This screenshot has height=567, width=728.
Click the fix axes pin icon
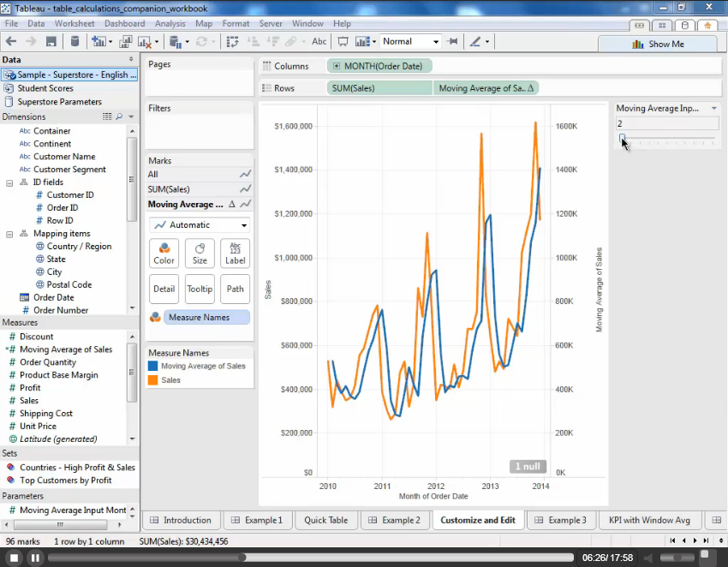tap(452, 41)
